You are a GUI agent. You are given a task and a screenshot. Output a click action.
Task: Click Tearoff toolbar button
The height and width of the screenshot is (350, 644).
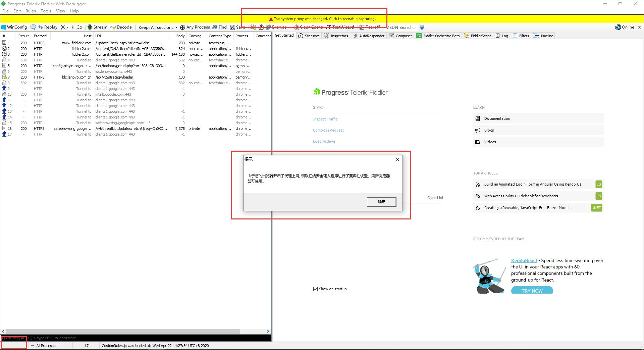click(x=370, y=27)
